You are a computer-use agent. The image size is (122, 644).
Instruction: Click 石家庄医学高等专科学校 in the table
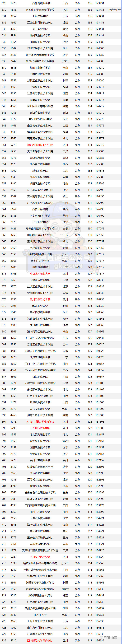(40, 10)
